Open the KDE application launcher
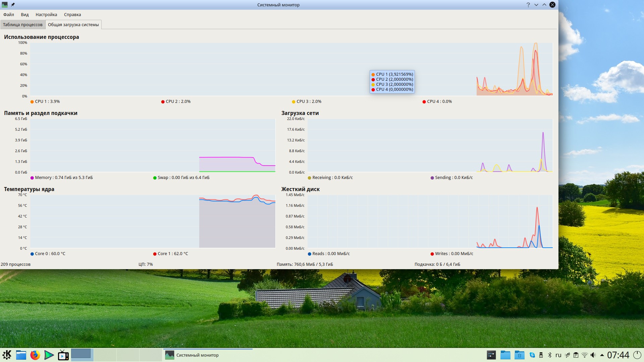The image size is (644, 362). [x=7, y=355]
